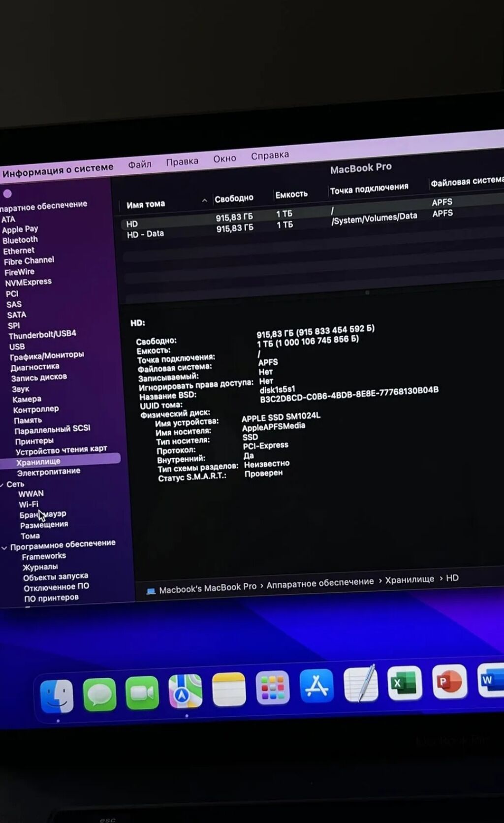
Task: Open TextEdit from the Dock
Action: pyautogui.click(x=361, y=684)
